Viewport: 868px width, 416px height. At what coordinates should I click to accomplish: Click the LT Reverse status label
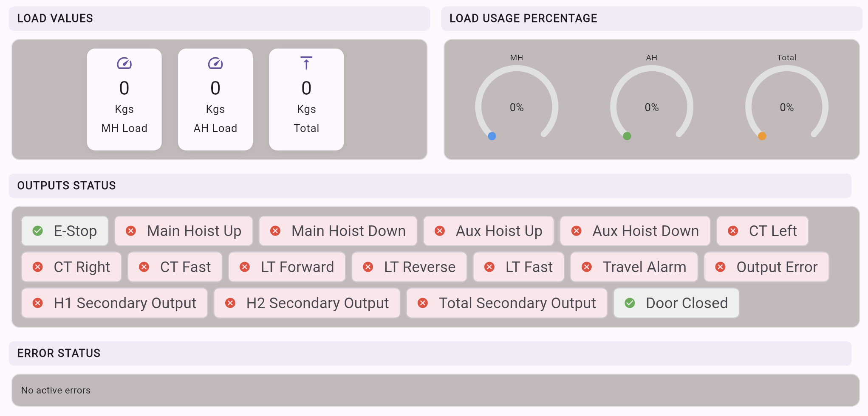point(420,267)
